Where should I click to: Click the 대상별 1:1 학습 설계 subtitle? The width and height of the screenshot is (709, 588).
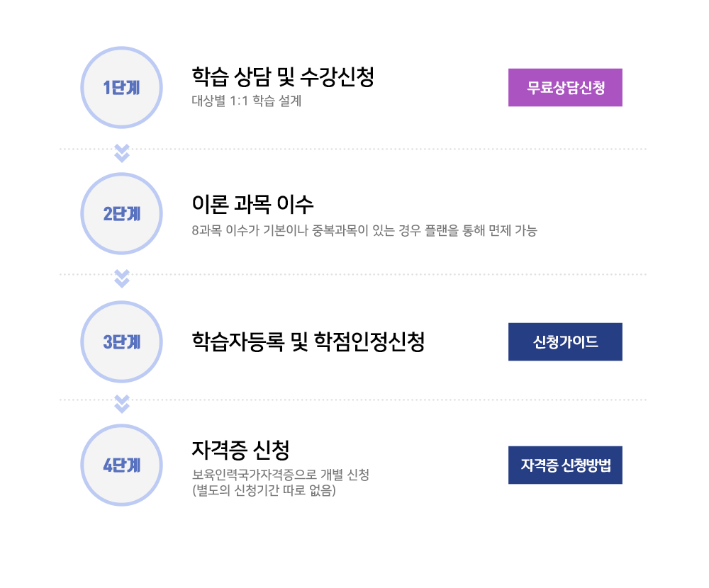(247, 101)
